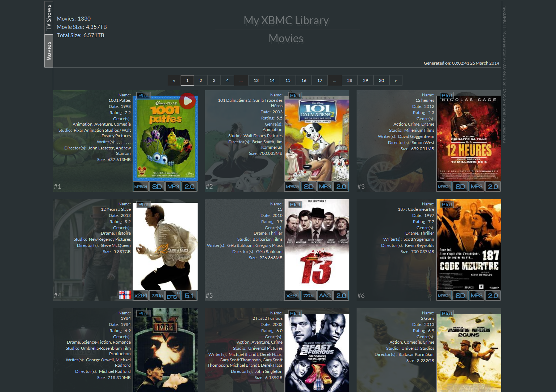Click the MP3 audio icon under 1001 Pattes

[173, 187]
